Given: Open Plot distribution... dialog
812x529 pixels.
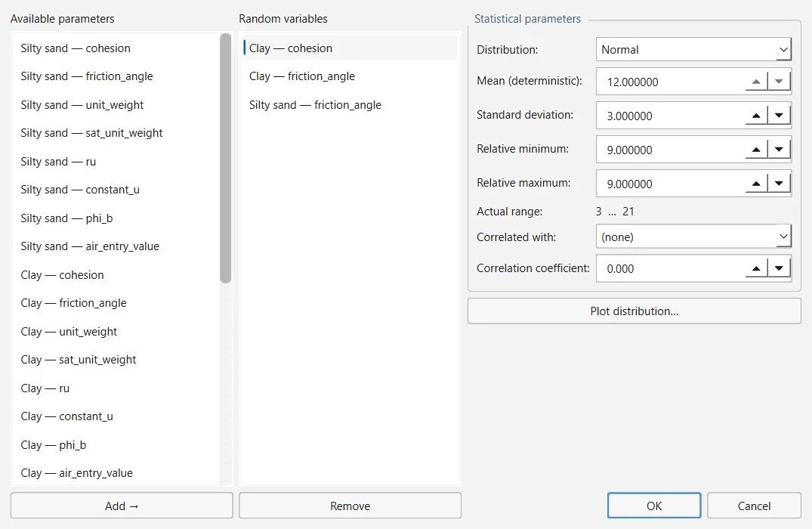Looking at the screenshot, I should pos(634,311).
